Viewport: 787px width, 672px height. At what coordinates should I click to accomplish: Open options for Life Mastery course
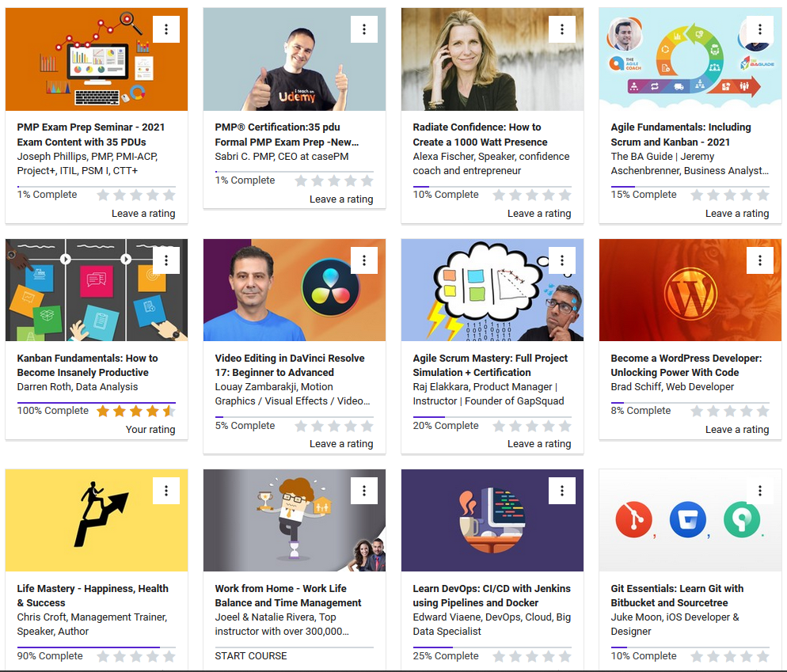[x=166, y=491]
